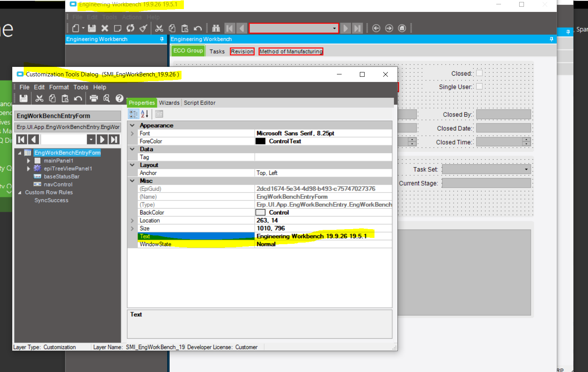Open the Format menu in Customization Tools Dialog
The height and width of the screenshot is (372, 588).
(59, 87)
